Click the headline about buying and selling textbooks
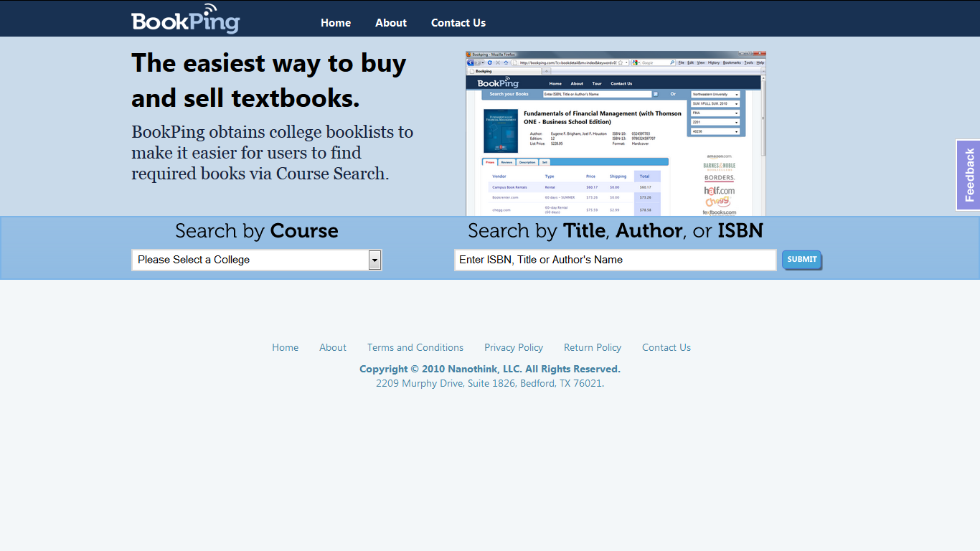Viewport: 980px width, 551px height. [269, 80]
